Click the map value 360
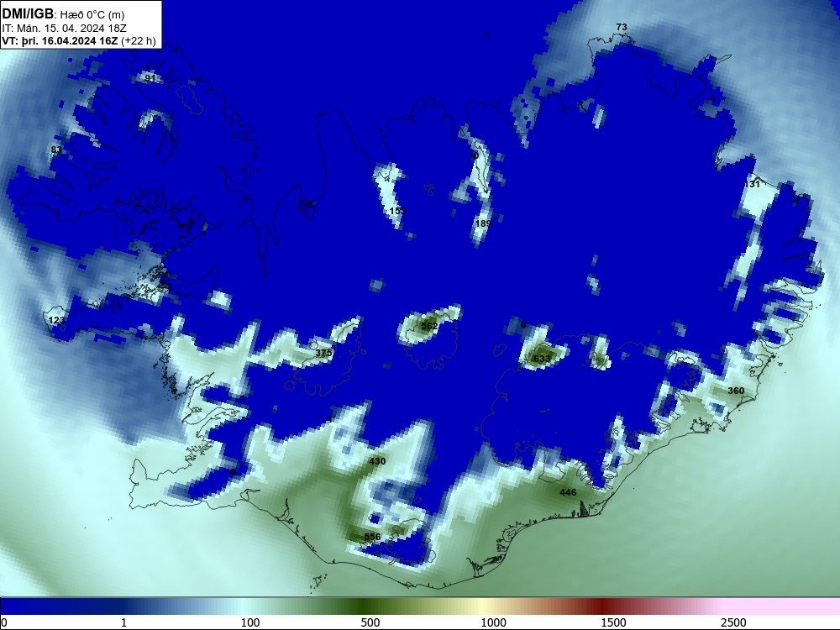 pyautogui.click(x=736, y=391)
